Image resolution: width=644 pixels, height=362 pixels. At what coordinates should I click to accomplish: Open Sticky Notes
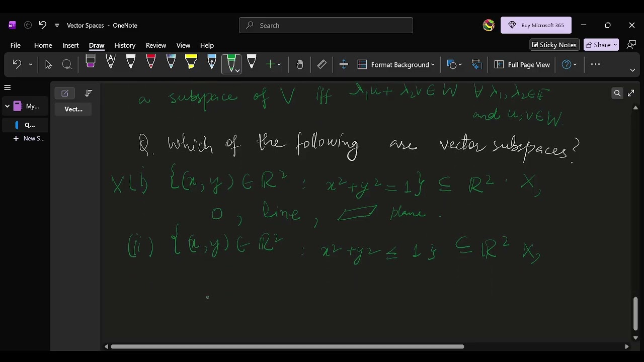pyautogui.click(x=554, y=45)
